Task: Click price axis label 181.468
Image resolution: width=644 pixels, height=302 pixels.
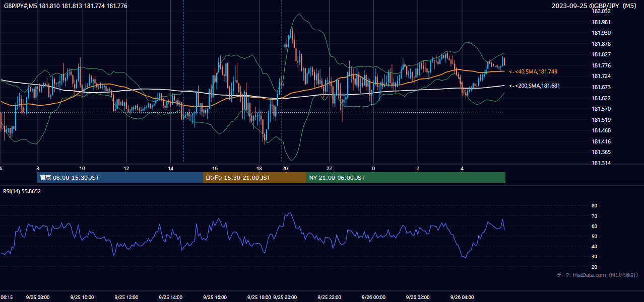Action: (x=602, y=130)
